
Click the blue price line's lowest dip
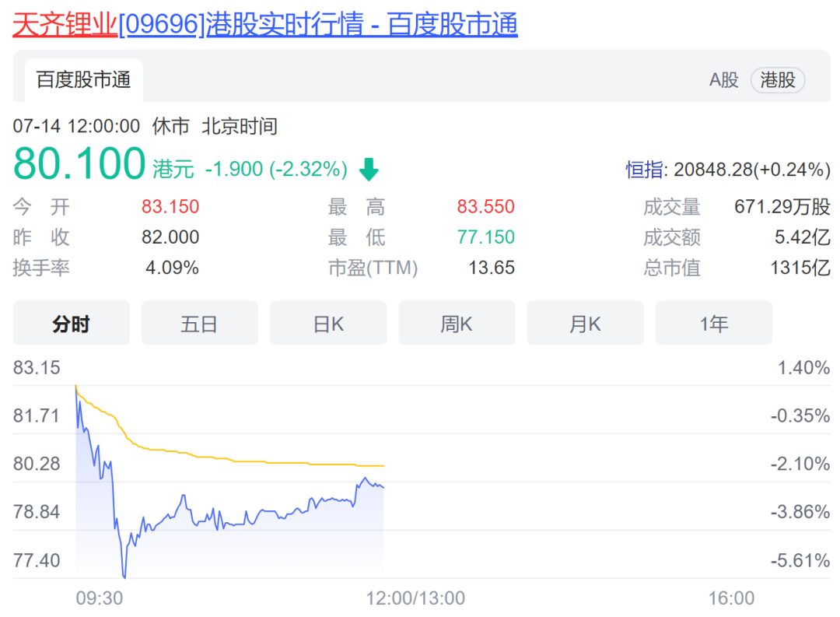point(124,575)
